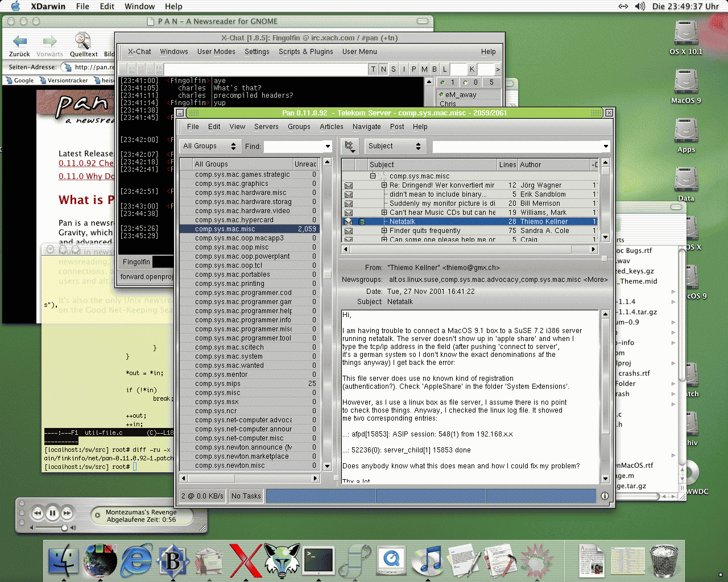The width and height of the screenshot is (728, 582).
Task: Click volume icon in the menu bar
Action: coord(640,6)
